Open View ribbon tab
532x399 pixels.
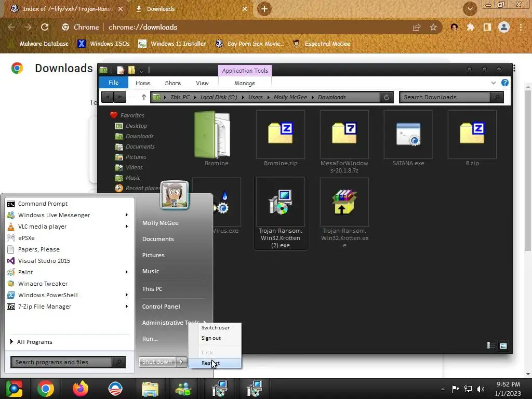tap(202, 83)
